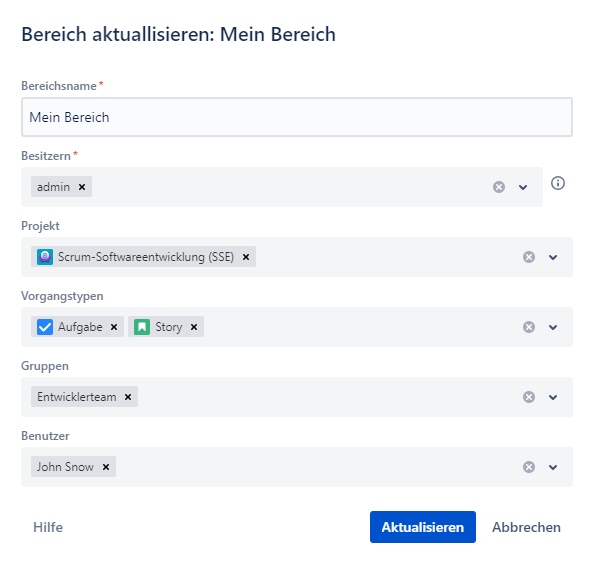Show info tooltip next to Besitzern
592x563 pixels.
click(558, 183)
